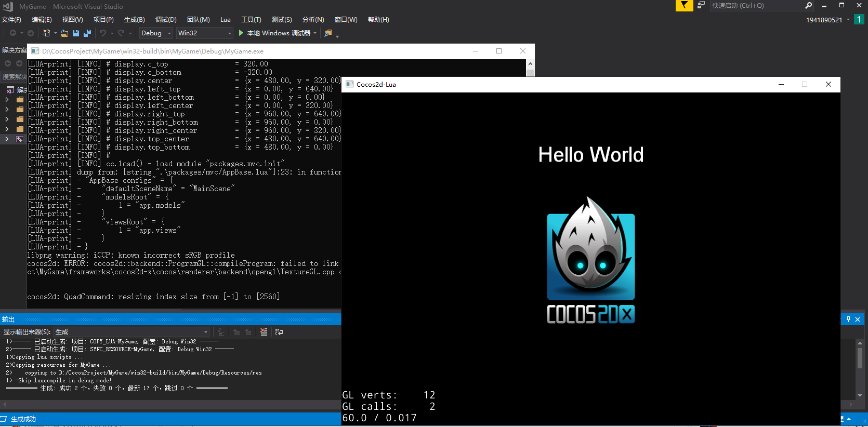Expand the debugger target dropdown arrow
868x427 pixels.
(315, 33)
